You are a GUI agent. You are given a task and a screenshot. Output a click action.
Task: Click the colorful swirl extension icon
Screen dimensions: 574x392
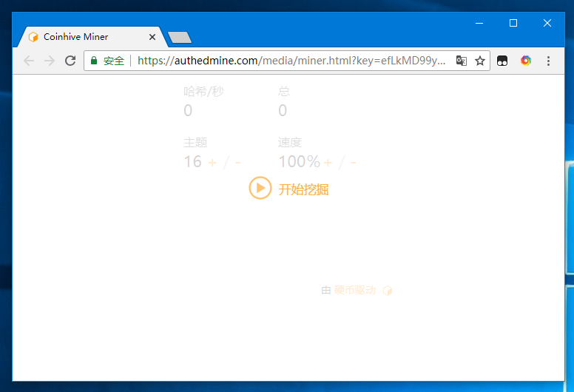pyautogui.click(x=525, y=61)
